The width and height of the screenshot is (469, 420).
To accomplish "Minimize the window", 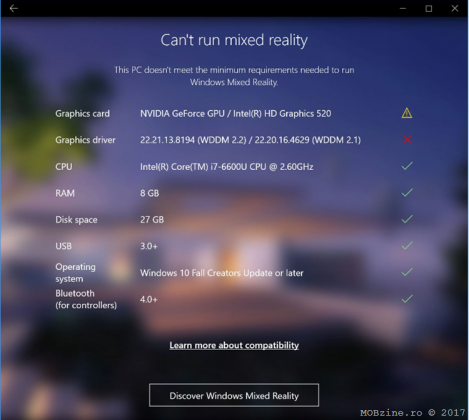I will 403,8.
